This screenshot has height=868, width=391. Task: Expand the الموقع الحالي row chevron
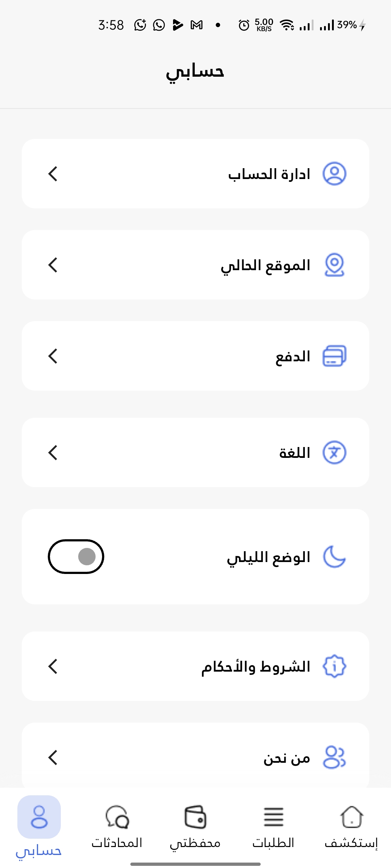click(53, 265)
